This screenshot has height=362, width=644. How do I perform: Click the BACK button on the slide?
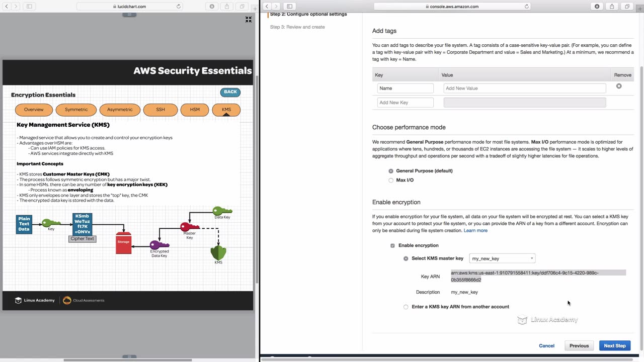[x=230, y=92]
